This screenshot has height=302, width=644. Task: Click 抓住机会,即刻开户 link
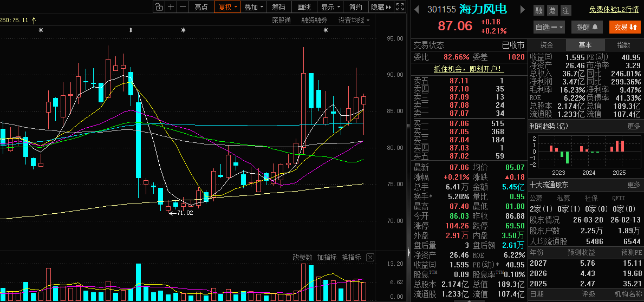pyautogui.click(x=469, y=69)
